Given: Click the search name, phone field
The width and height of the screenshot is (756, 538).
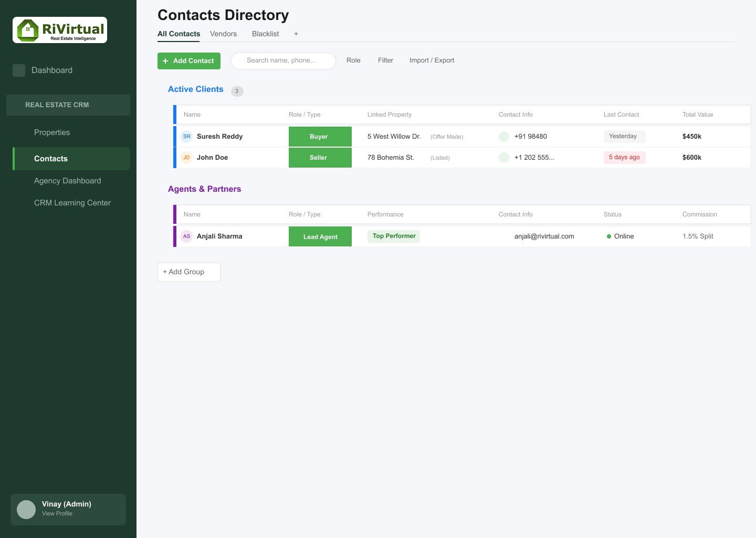Looking at the screenshot, I should pos(283,61).
